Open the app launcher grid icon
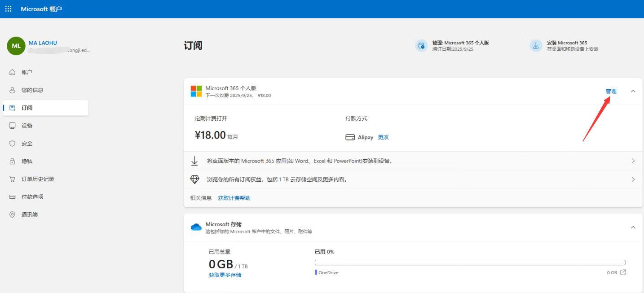 (8, 9)
